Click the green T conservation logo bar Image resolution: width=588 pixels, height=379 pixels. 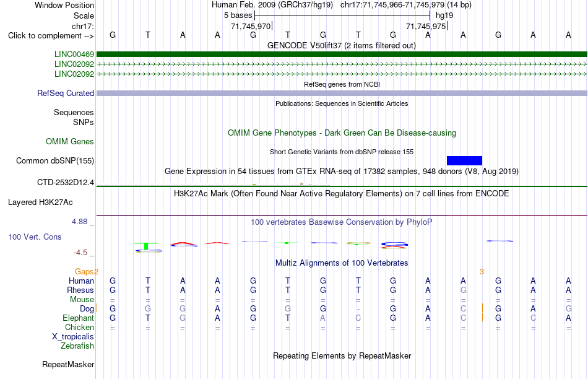(x=146, y=246)
